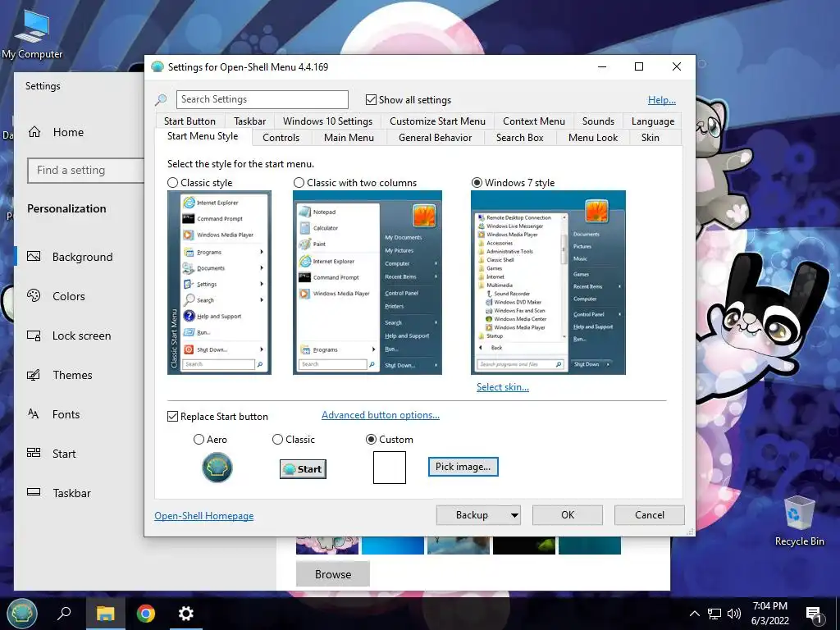This screenshot has width=840, height=630.
Task: Switch to Settings gear icon in taskbar
Action: (x=186, y=613)
